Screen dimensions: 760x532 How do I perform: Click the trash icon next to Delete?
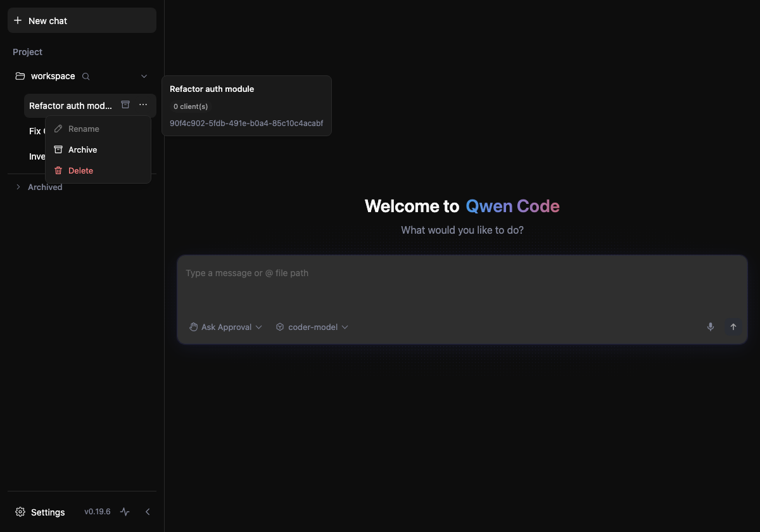[x=58, y=170]
